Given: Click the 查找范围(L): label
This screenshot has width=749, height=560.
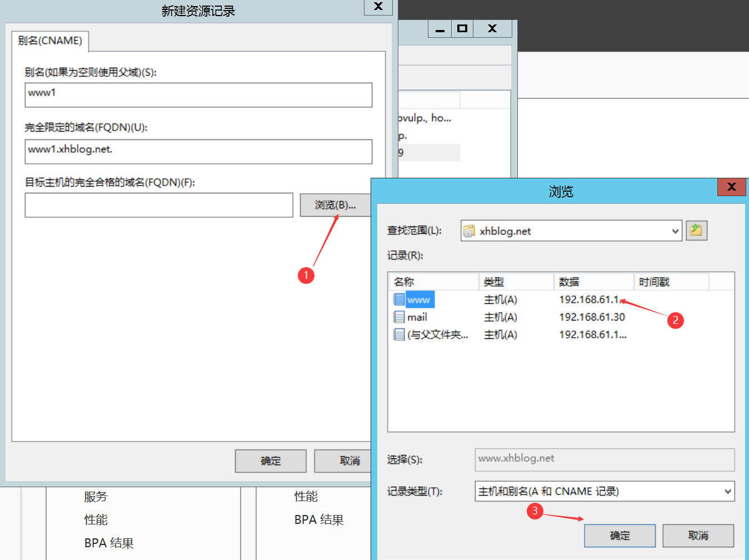Looking at the screenshot, I should pos(415,231).
